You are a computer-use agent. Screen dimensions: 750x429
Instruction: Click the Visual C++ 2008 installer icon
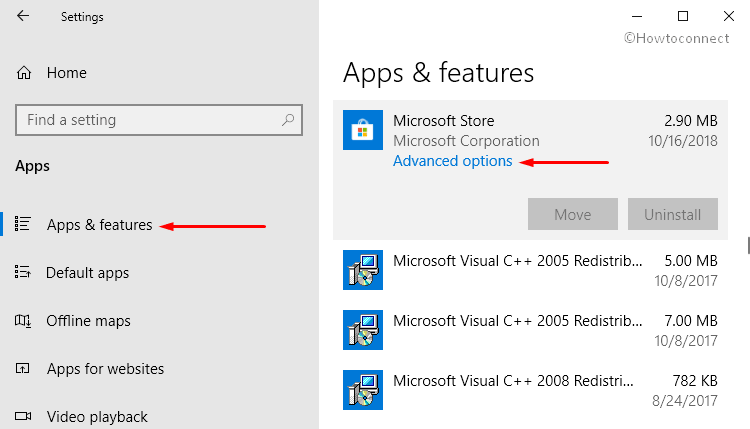coord(363,390)
